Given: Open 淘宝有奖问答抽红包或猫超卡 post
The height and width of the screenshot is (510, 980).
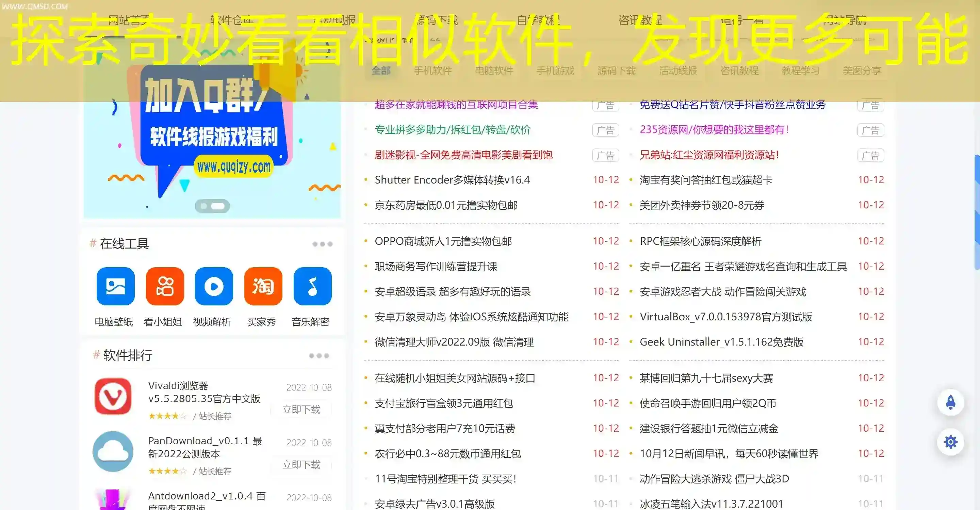Looking at the screenshot, I should click(706, 180).
